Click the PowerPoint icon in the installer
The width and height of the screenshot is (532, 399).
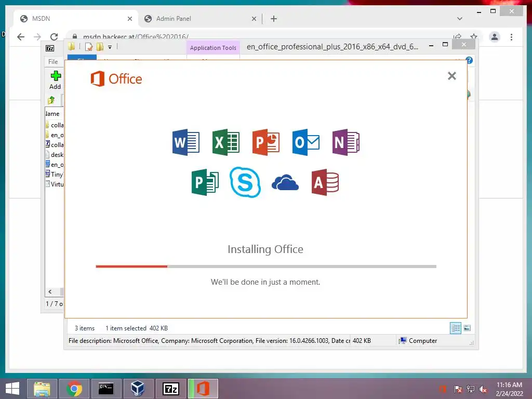[x=265, y=142]
